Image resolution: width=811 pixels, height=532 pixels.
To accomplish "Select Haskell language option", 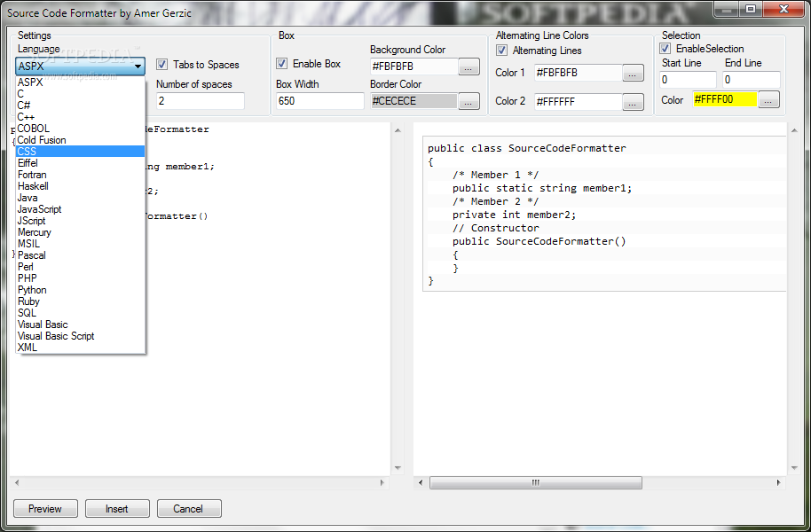I will click(80, 186).
